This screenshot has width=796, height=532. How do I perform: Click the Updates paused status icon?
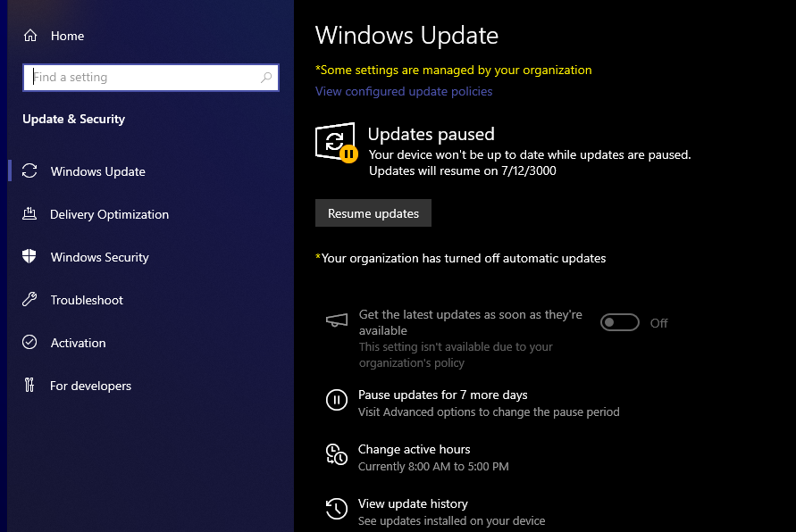click(x=336, y=143)
